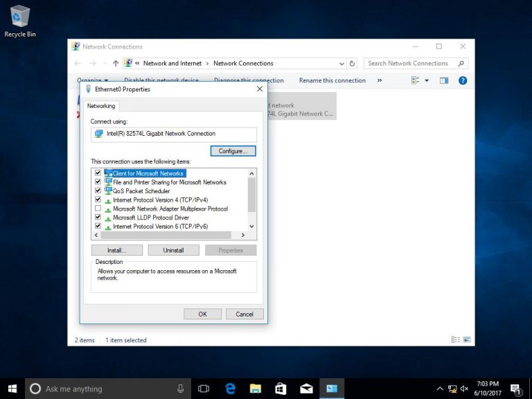The image size is (532, 399).
Task: Click OK in Ethernet0 Properties
Action: pos(202,314)
